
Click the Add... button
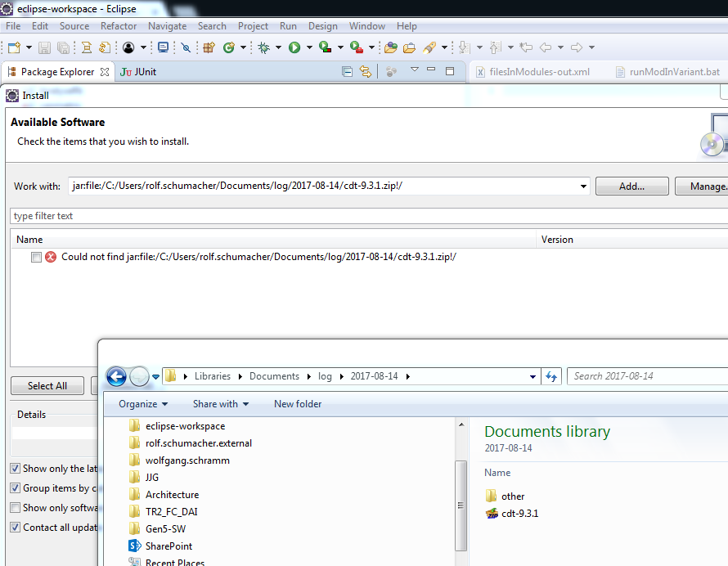[631, 186]
